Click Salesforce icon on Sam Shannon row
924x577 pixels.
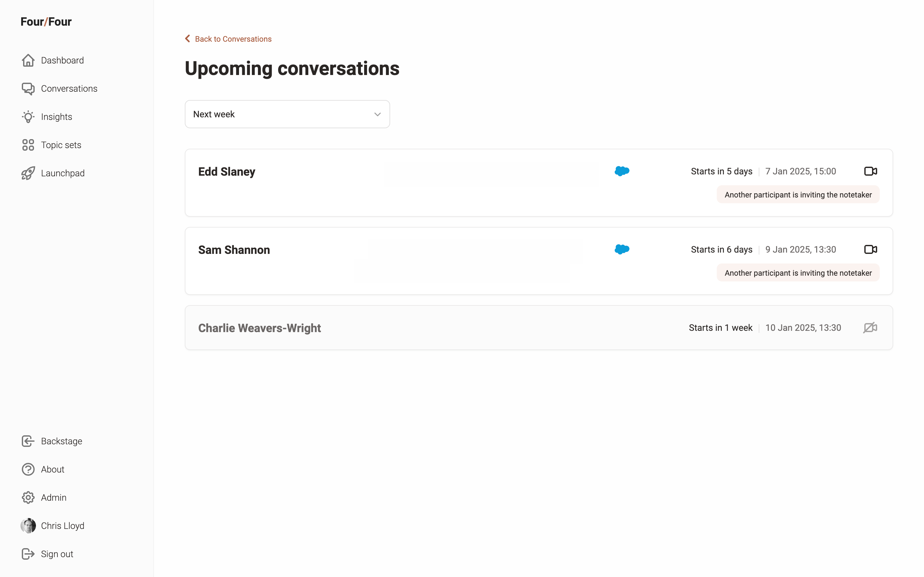[621, 250]
